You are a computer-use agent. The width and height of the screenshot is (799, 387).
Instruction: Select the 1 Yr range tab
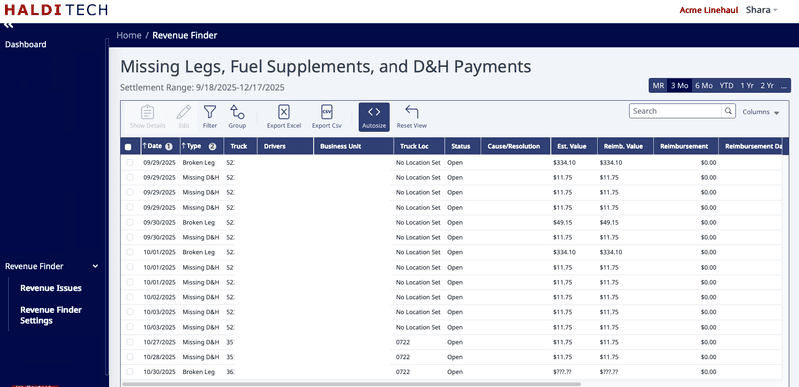click(x=747, y=86)
